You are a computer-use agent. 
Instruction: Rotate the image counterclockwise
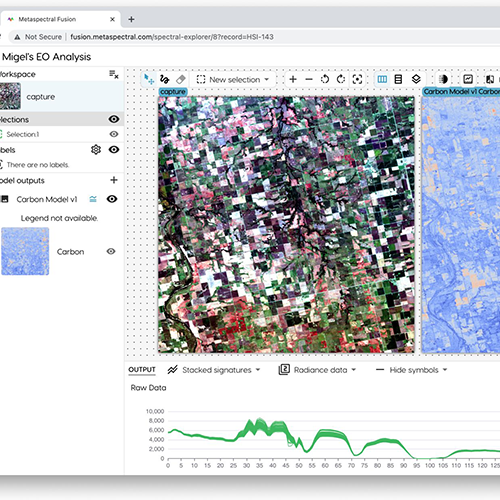pos(325,79)
